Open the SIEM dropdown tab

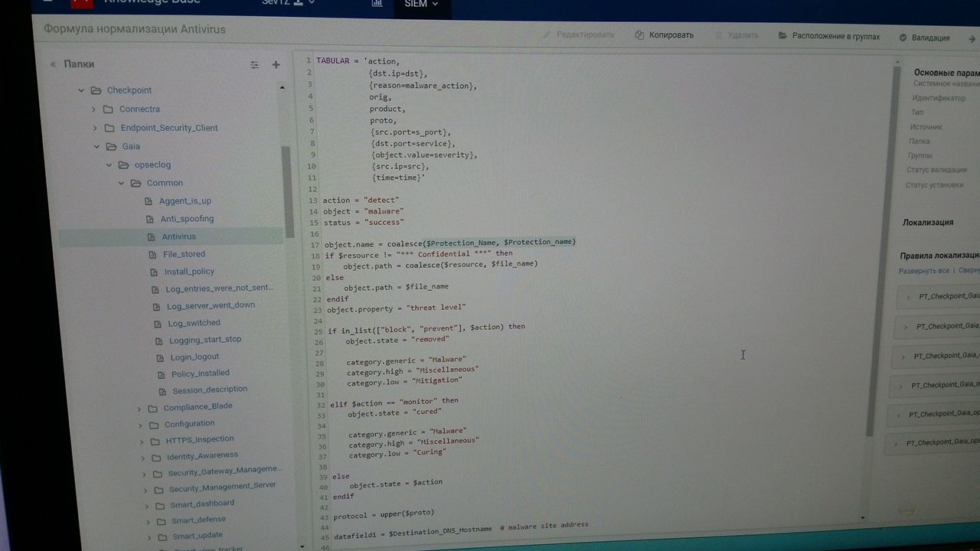pyautogui.click(x=422, y=4)
